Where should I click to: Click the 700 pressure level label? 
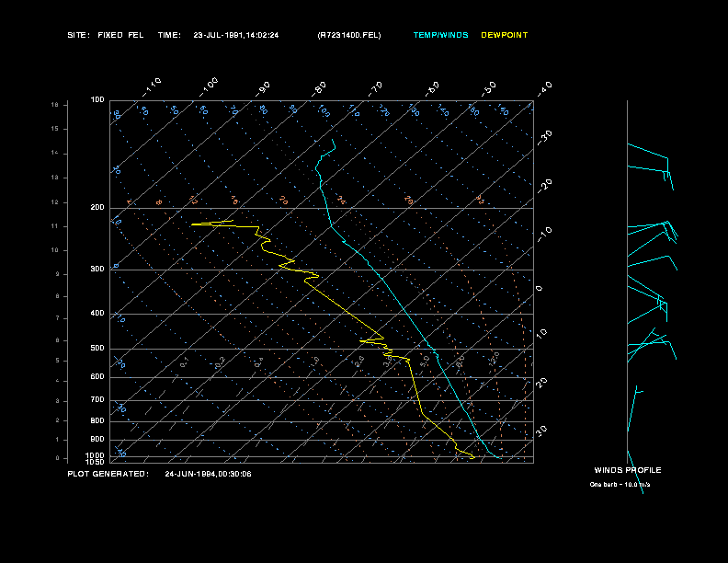97,399
